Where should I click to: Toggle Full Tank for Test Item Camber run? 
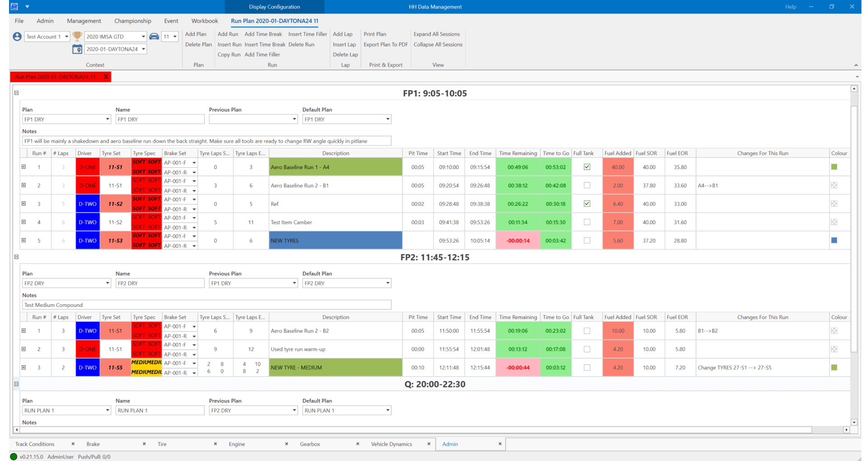click(x=587, y=222)
